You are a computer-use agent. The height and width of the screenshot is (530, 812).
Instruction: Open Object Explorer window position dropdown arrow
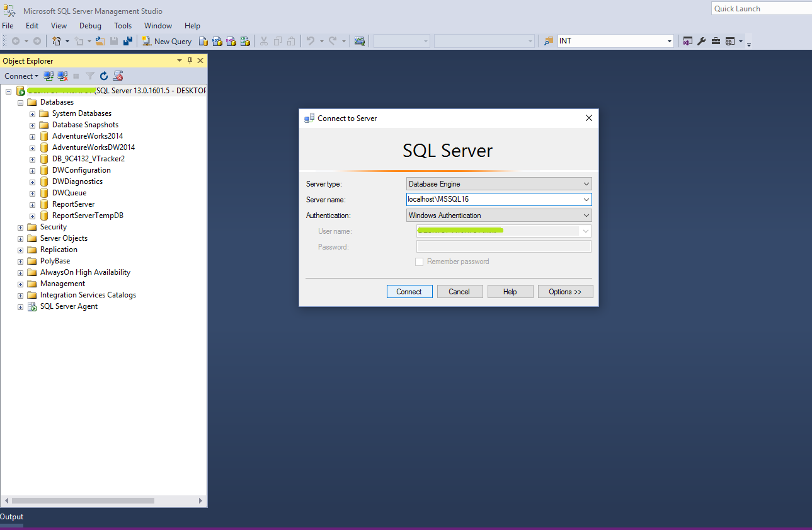[x=179, y=60]
